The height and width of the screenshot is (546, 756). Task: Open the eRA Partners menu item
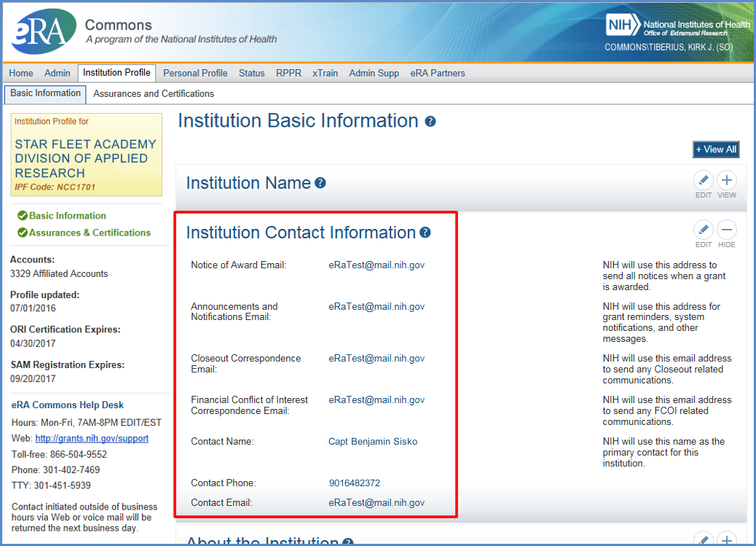pyautogui.click(x=438, y=73)
